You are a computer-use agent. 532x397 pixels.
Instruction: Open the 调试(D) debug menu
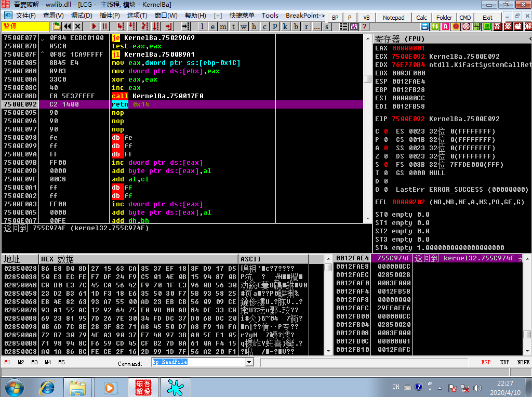click(82, 16)
